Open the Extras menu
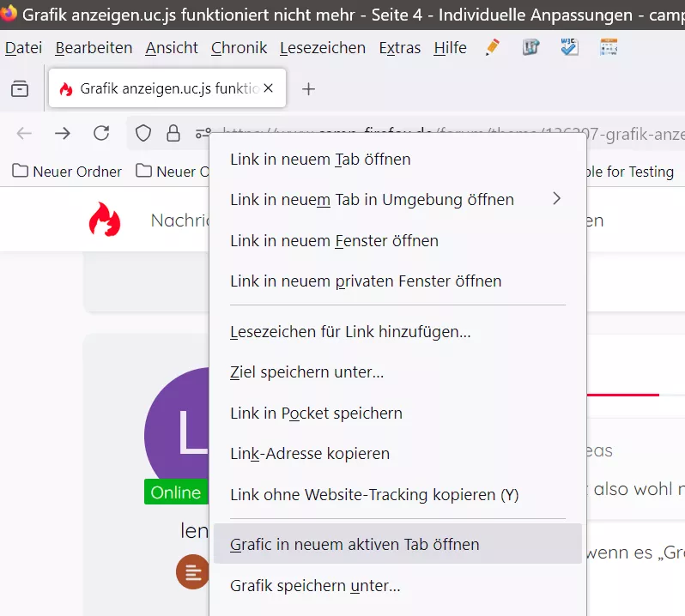This screenshot has height=616, width=685. [x=400, y=47]
